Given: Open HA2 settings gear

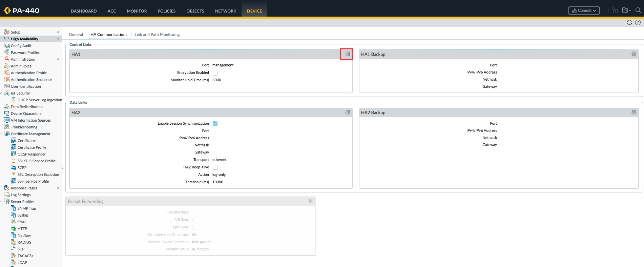Looking at the screenshot, I should (348, 112).
